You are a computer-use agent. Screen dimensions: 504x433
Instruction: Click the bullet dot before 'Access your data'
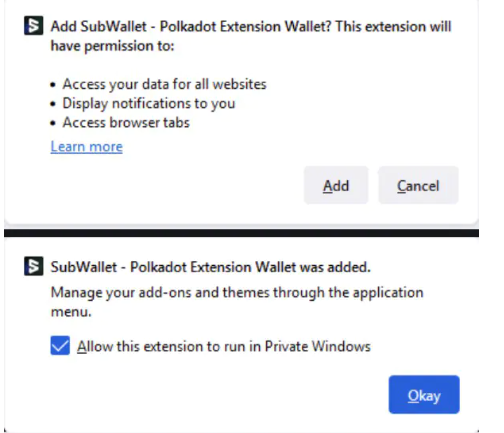53,85
